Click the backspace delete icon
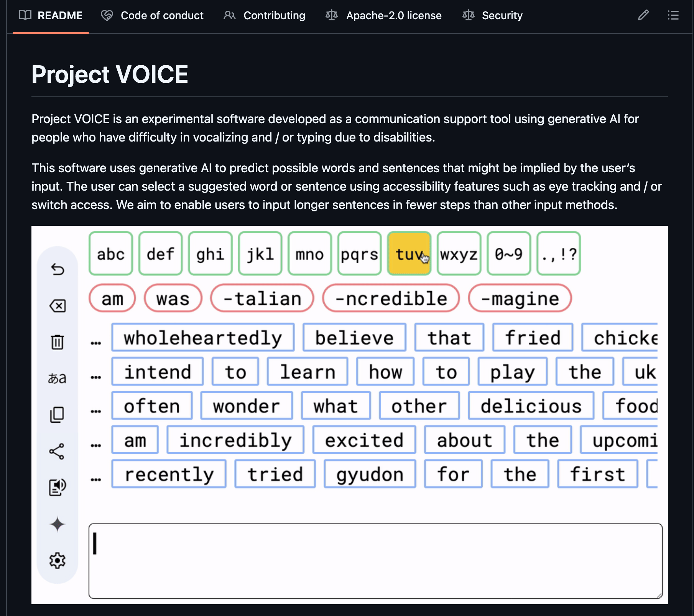The width and height of the screenshot is (694, 616). click(x=58, y=306)
